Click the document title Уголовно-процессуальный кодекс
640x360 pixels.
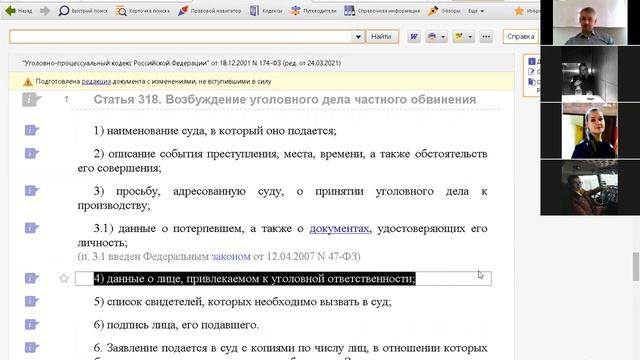(x=181, y=63)
